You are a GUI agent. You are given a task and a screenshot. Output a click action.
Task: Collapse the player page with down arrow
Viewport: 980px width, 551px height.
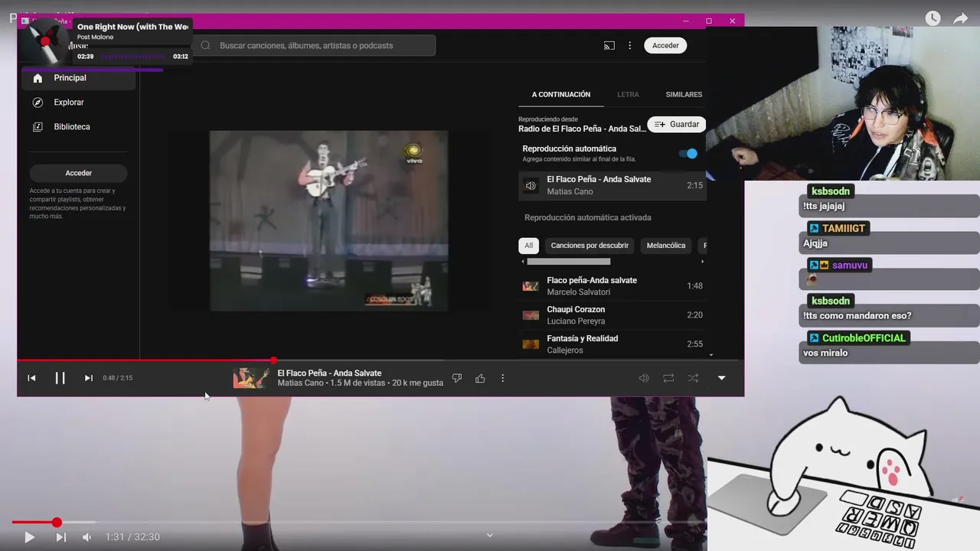pyautogui.click(x=721, y=378)
